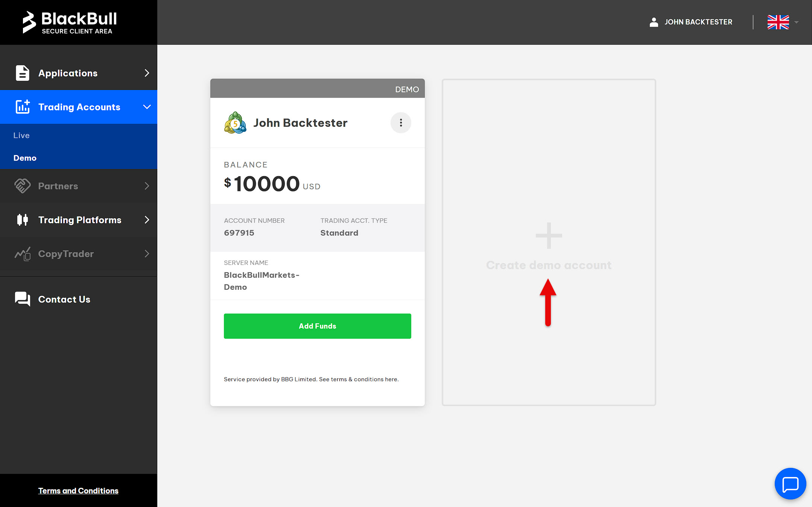Viewport: 812px width, 507px height.
Task: Click the Partners handshake icon
Action: 22,186
